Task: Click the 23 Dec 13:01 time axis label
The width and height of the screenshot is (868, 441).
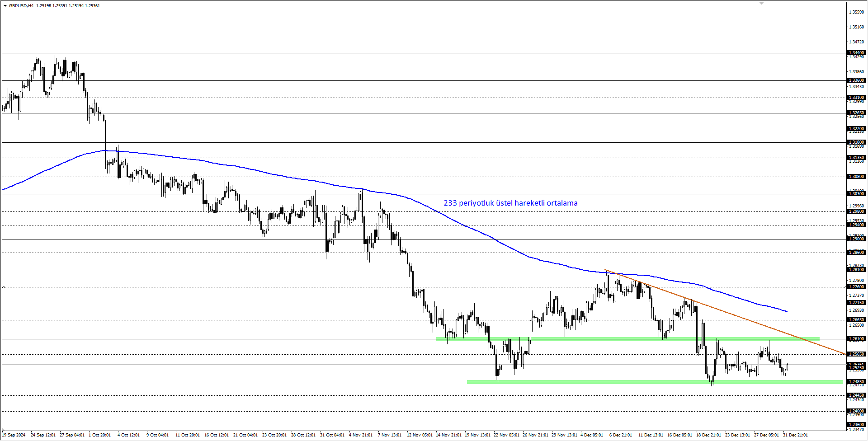Action: point(738,435)
